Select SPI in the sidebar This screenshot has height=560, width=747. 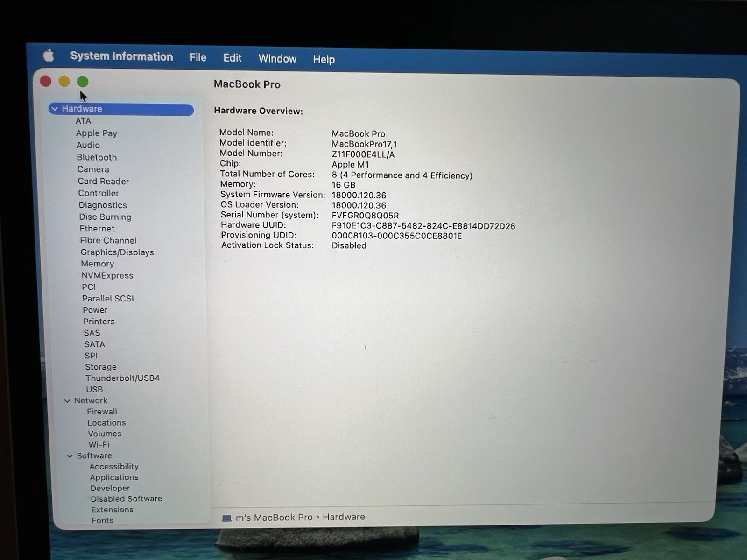coord(91,356)
